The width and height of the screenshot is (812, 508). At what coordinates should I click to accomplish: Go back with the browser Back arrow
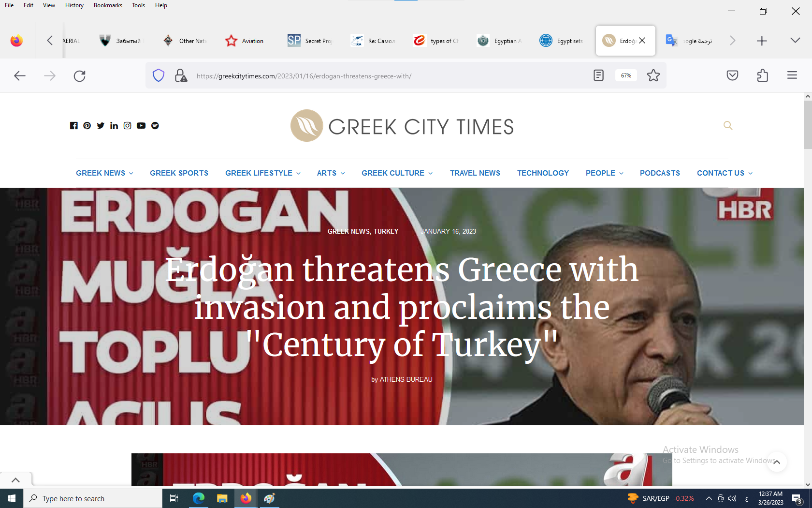20,75
